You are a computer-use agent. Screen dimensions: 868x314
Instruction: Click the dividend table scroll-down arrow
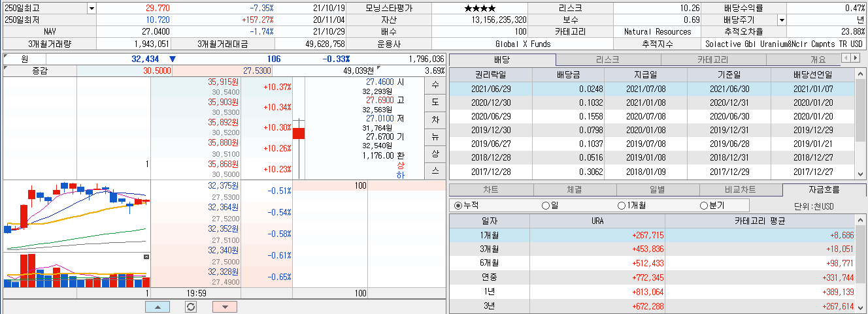point(861,174)
